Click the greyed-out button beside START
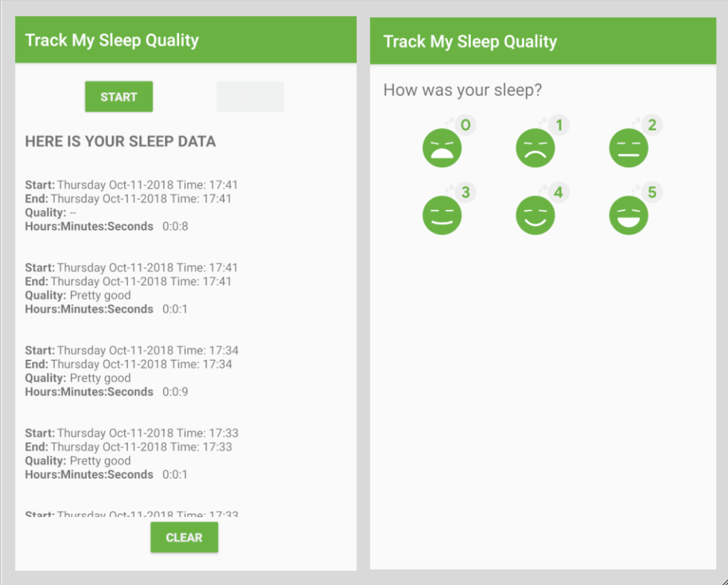 pyautogui.click(x=250, y=97)
